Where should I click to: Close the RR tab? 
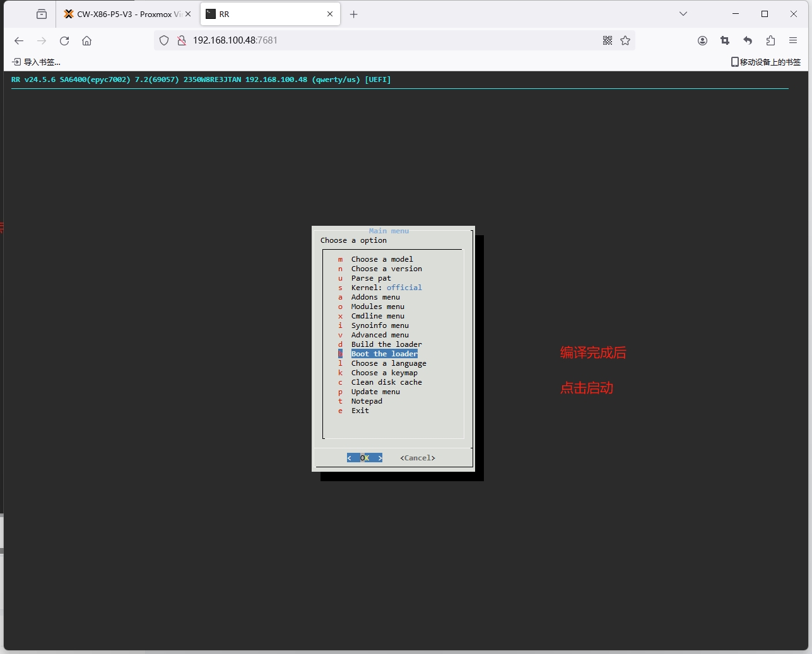pyautogui.click(x=330, y=14)
